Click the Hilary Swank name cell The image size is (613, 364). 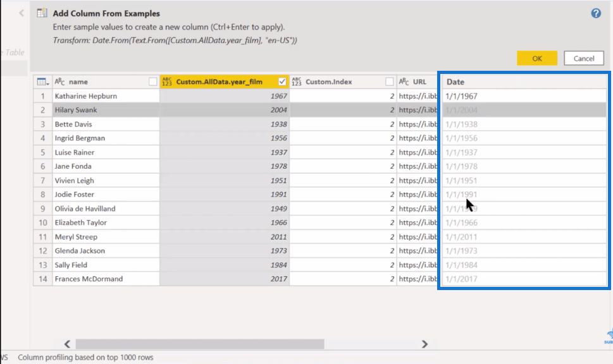click(x=106, y=110)
